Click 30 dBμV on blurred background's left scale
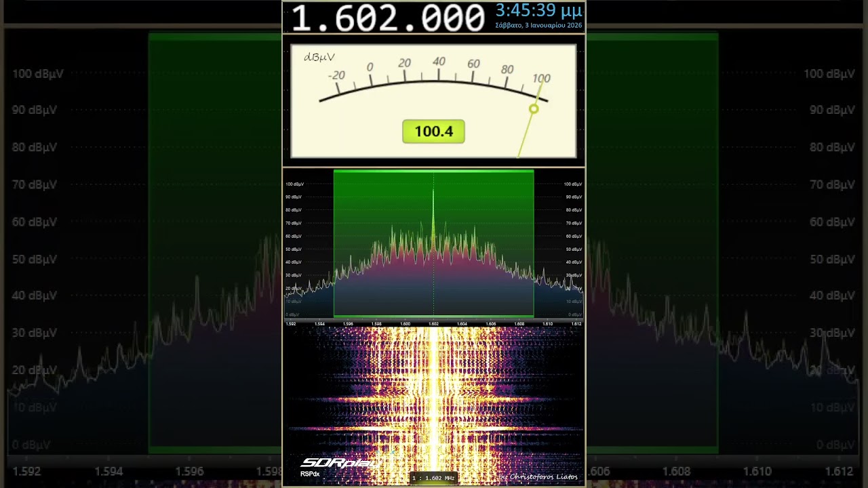This screenshot has width=868, height=488. [35, 333]
